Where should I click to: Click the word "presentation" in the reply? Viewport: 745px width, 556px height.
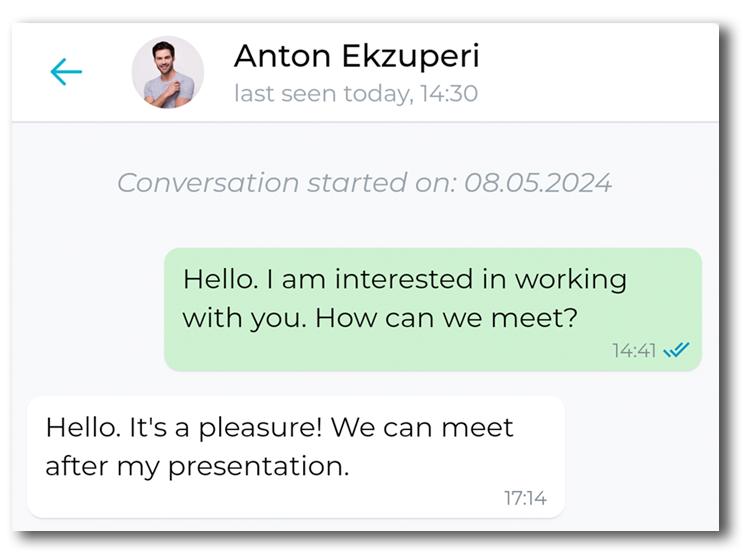256,466
